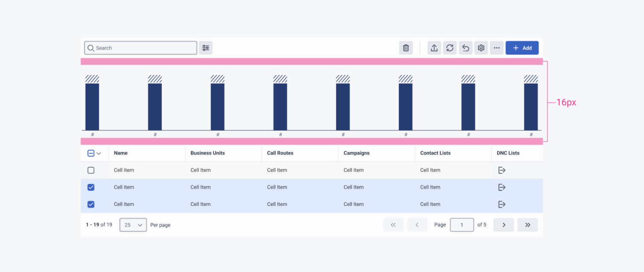This screenshot has height=272, width=644.
Task: Export data using the upload icon
Action: tap(434, 48)
